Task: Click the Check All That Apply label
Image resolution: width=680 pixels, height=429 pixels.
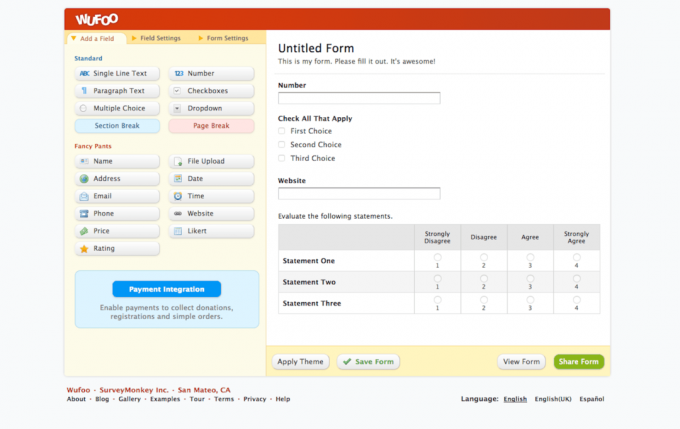Action: [x=315, y=118]
